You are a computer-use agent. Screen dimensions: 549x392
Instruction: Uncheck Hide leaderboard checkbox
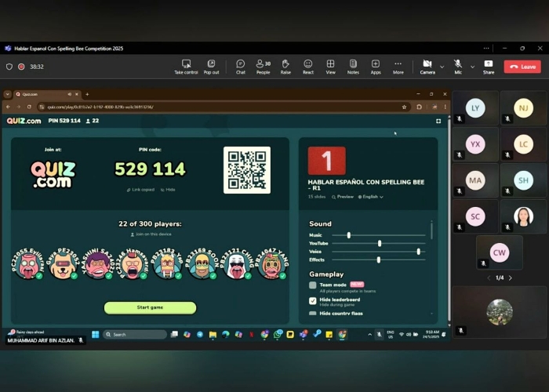tap(313, 300)
